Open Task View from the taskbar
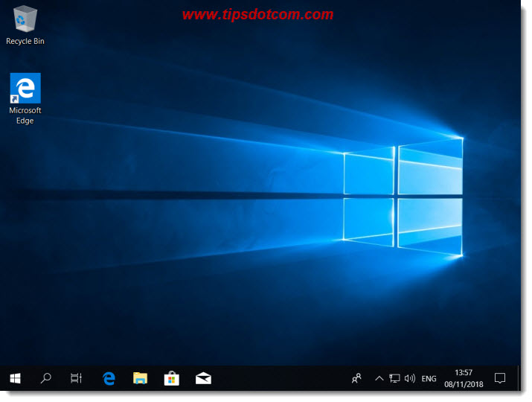 [x=77, y=378]
